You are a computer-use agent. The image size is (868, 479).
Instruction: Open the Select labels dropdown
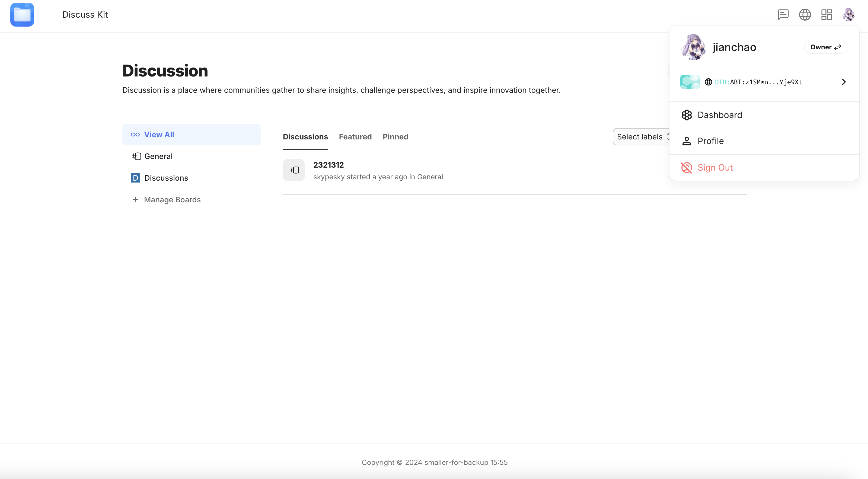pyautogui.click(x=640, y=137)
